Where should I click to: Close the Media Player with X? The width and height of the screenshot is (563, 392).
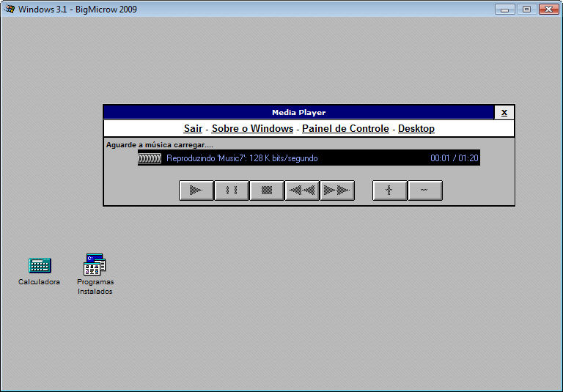point(504,113)
